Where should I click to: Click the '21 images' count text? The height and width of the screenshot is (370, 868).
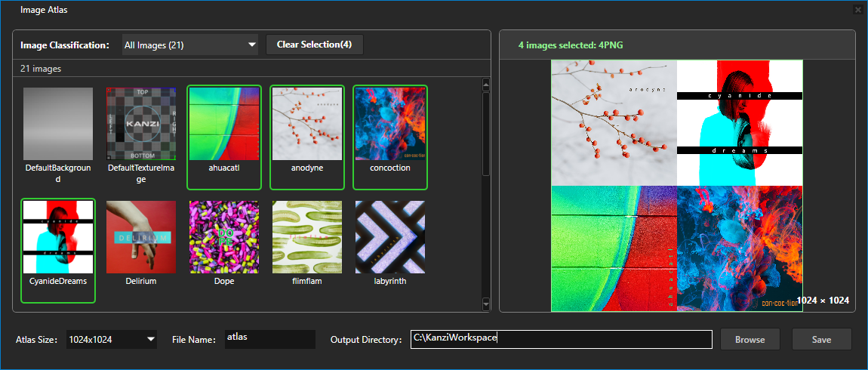coord(41,69)
